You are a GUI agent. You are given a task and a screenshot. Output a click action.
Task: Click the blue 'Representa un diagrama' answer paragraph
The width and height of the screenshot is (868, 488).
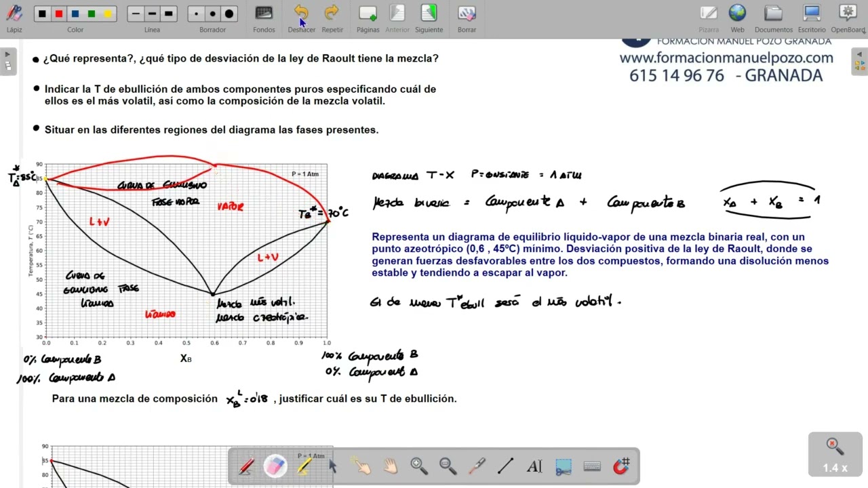click(x=600, y=255)
